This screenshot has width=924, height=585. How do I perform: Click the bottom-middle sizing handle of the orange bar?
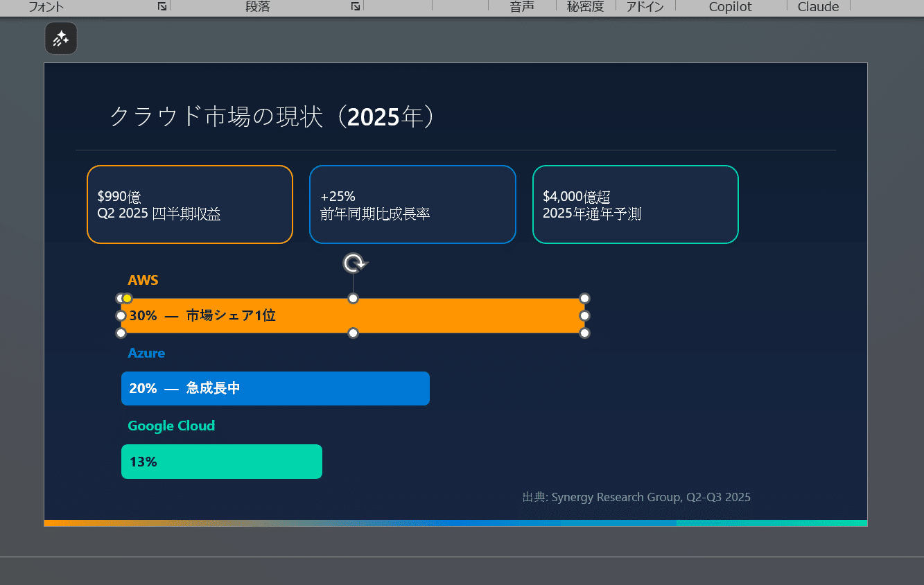tap(353, 333)
